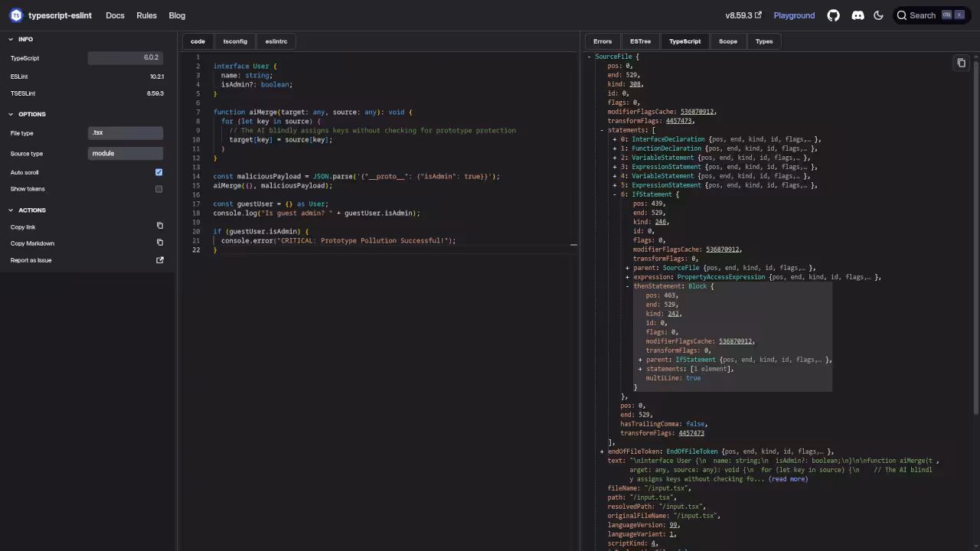Go to the Playground link
Viewport: 980px width, 551px height.
794,15
